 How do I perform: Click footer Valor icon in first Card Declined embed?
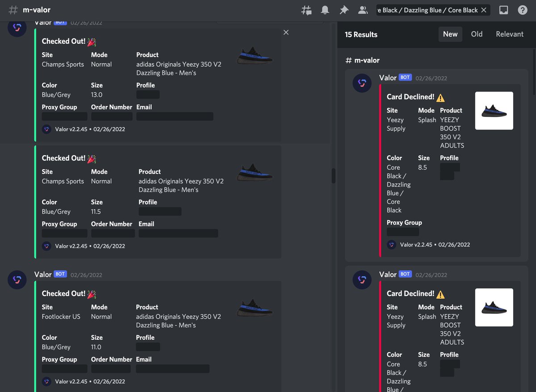391,245
